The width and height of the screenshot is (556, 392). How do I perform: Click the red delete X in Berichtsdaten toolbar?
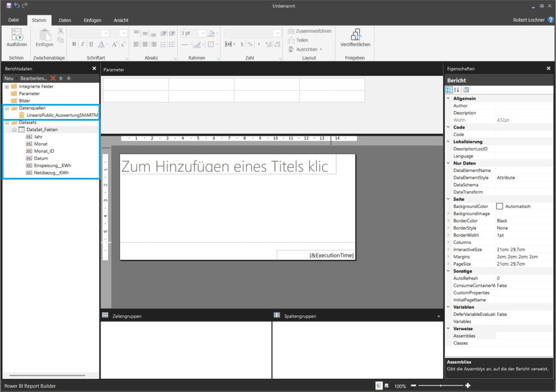pos(53,78)
